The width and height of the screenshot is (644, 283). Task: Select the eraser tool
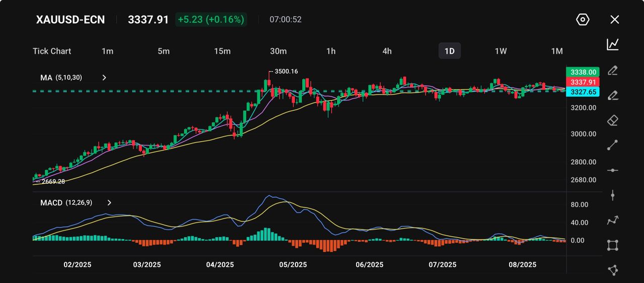612,120
